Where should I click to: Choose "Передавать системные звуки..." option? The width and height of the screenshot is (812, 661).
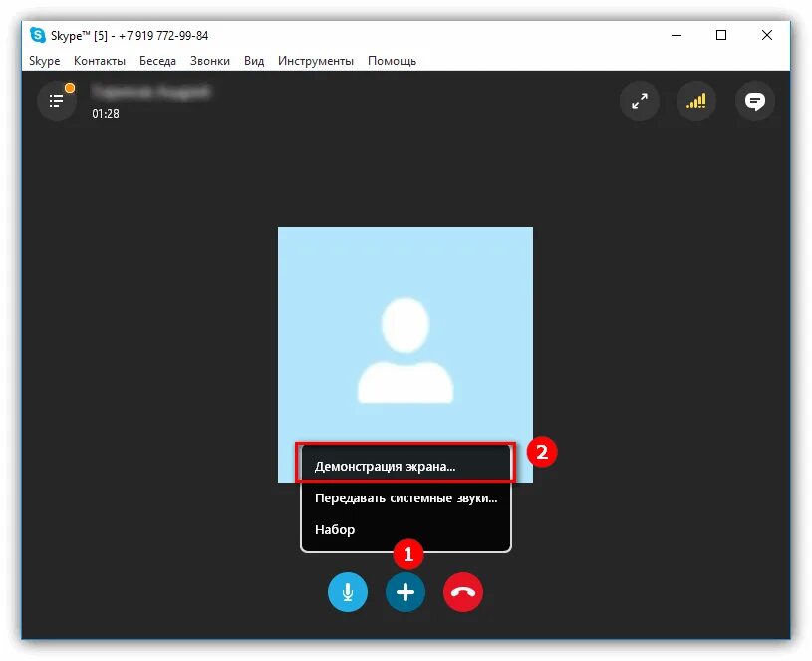[x=406, y=498]
